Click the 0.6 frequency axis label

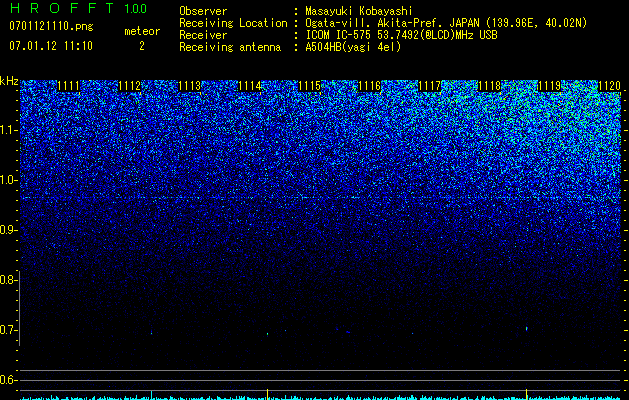8,380
